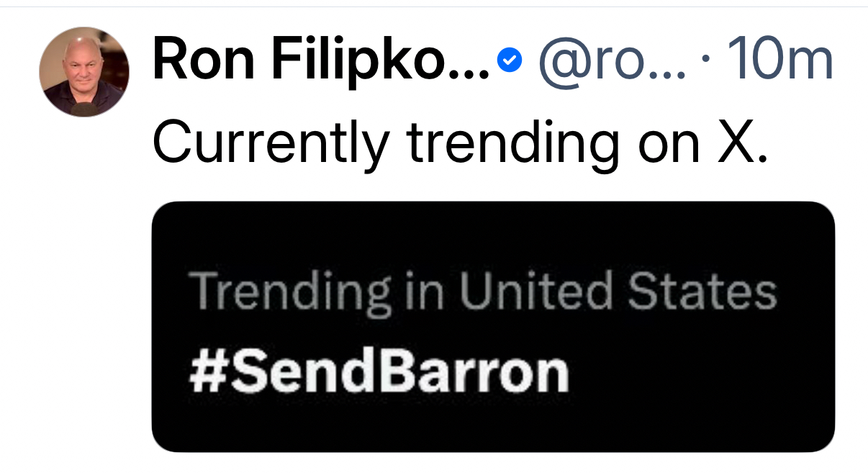Click the hash symbol of #SendBarron
Screen dimensions: 868x473
pos(204,372)
